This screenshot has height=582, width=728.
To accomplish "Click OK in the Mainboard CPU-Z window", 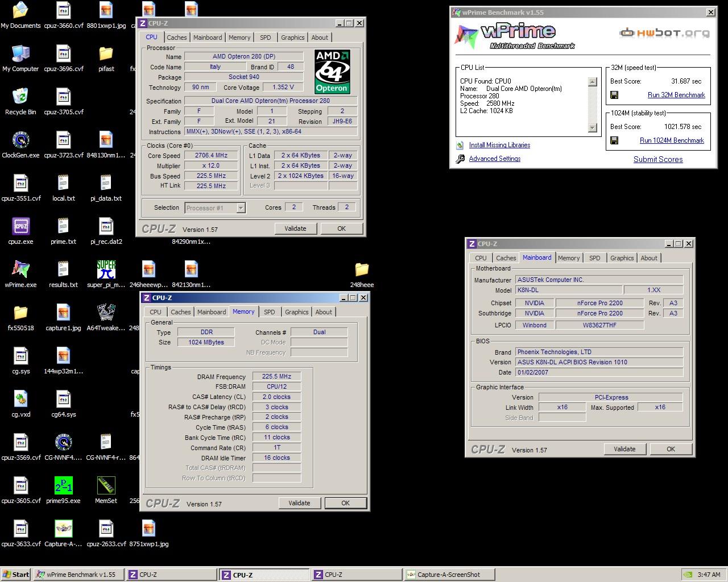I will 671,449.
